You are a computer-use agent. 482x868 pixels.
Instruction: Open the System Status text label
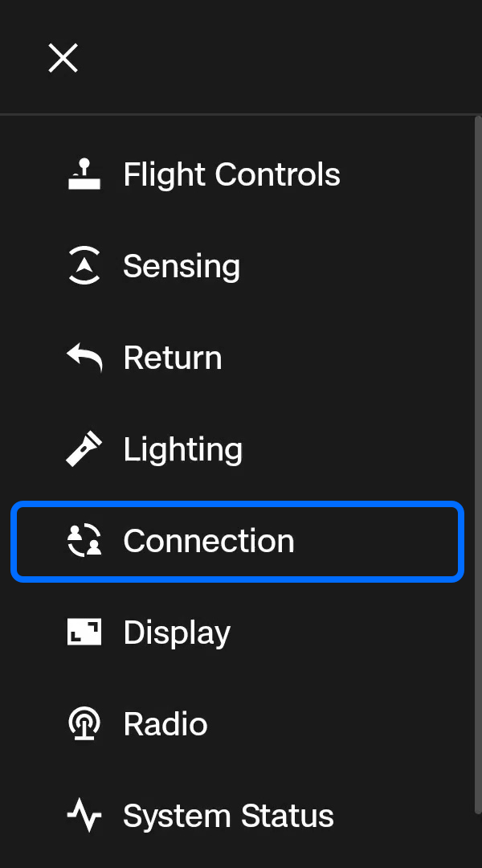pos(228,816)
